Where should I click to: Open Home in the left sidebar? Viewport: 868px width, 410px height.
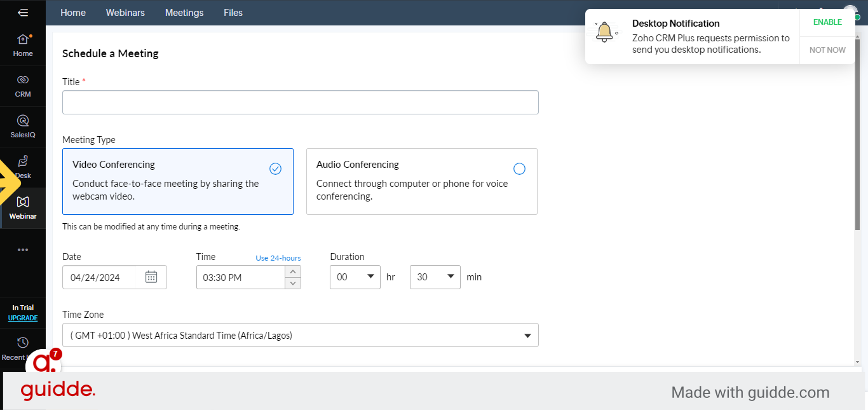coord(23,45)
